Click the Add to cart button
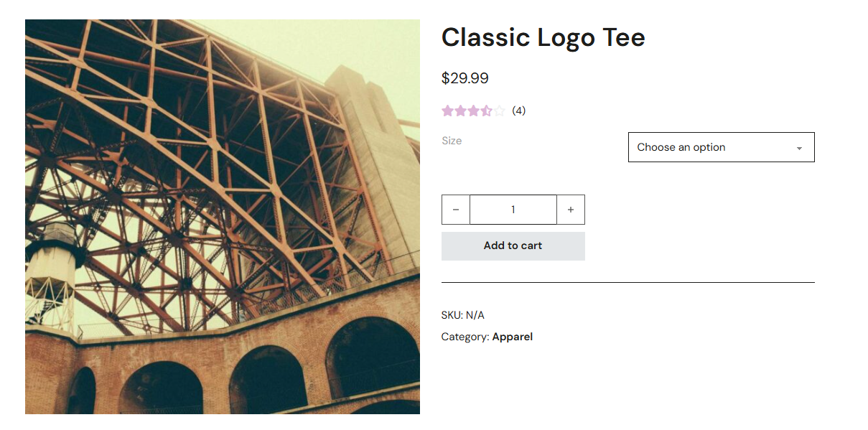 (513, 246)
